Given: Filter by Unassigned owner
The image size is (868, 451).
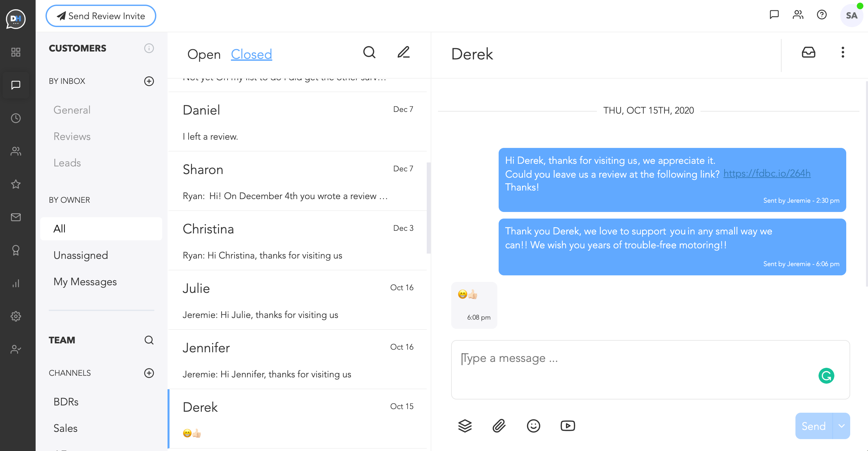Looking at the screenshot, I should coord(81,255).
